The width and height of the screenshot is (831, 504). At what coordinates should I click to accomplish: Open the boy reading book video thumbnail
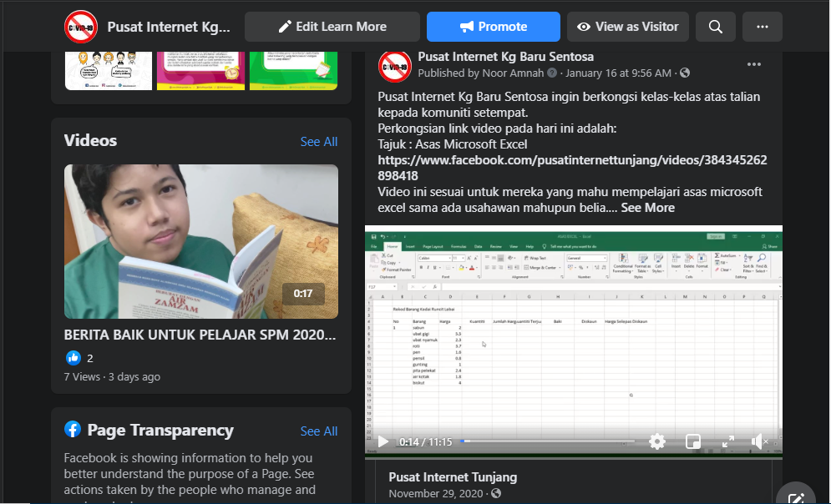click(200, 241)
